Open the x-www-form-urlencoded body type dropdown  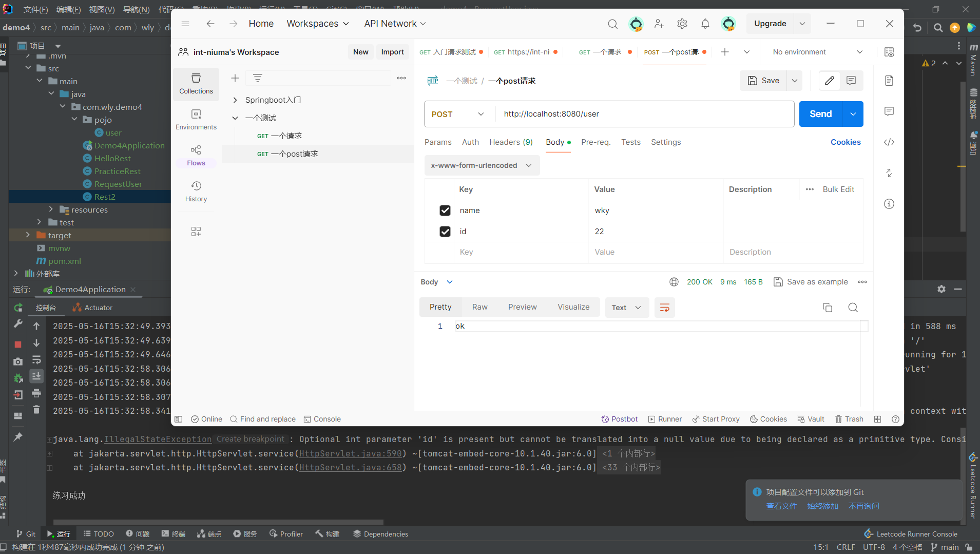coord(482,165)
